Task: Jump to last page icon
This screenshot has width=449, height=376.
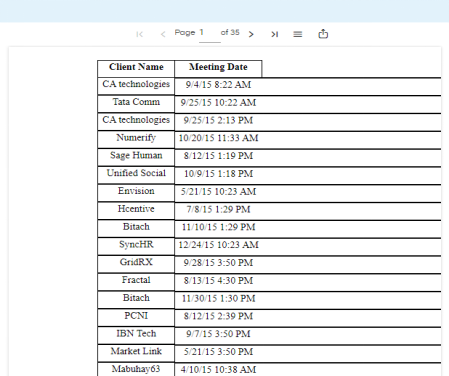Action: pos(274,34)
